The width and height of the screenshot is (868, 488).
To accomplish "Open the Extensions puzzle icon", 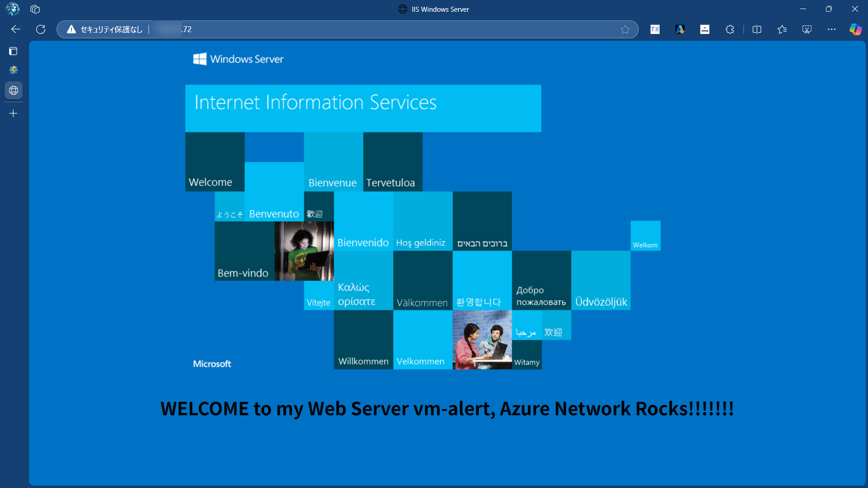I will click(730, 29).
